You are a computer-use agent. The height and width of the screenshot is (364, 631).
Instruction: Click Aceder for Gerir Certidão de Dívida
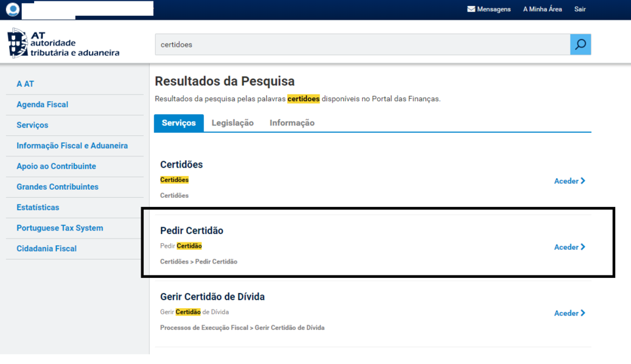tap(569, 313)
